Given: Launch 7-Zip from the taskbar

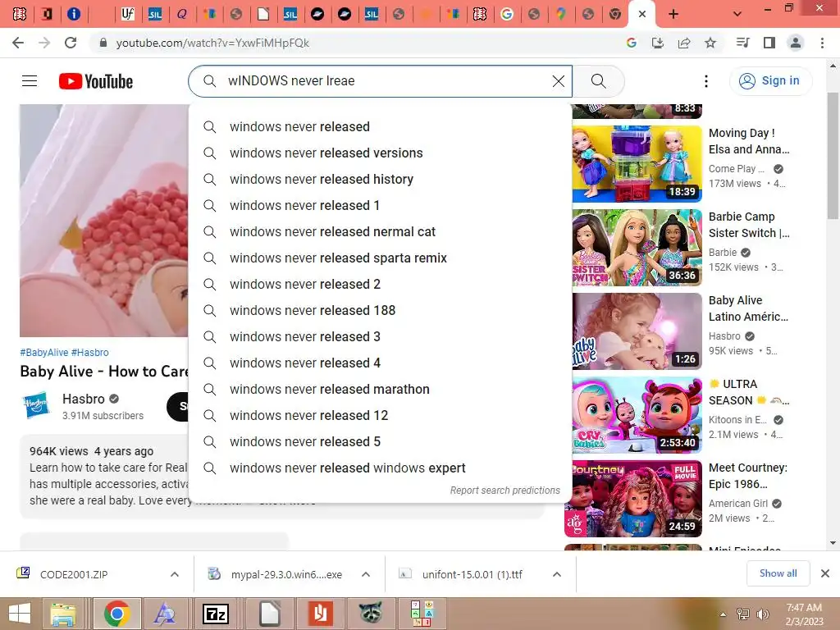Looking at the screenshot, I should (x=216, y=614).
